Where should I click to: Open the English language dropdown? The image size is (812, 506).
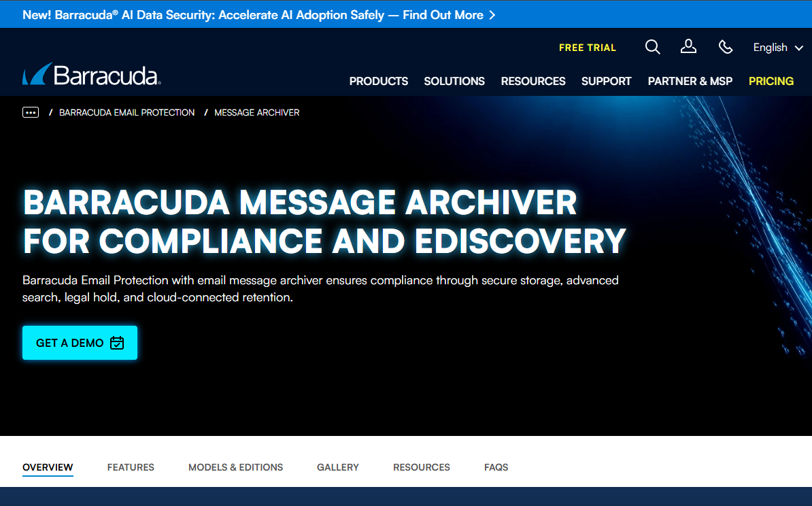click(x=778, y=48)
